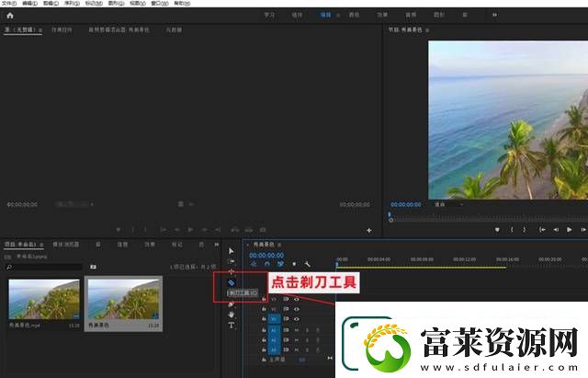Switch to the Effect Controls tab

pos(62,29)
